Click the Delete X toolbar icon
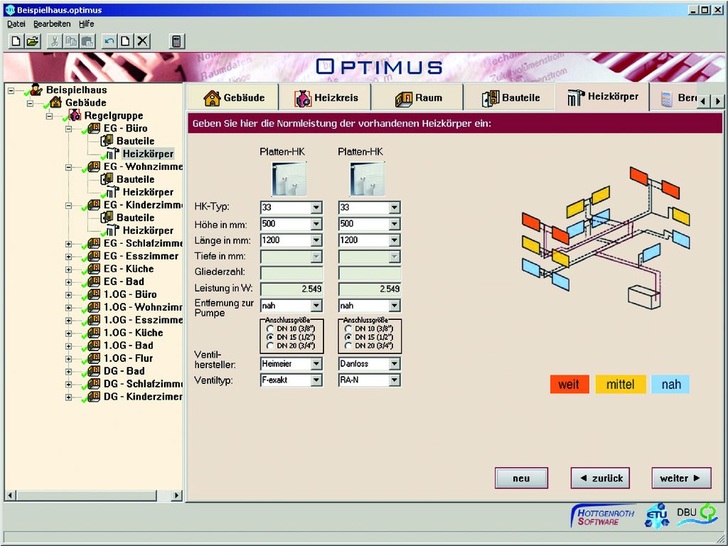Image resolution: width=728 pixels, height=546 pixels. (x=143, y=41)
